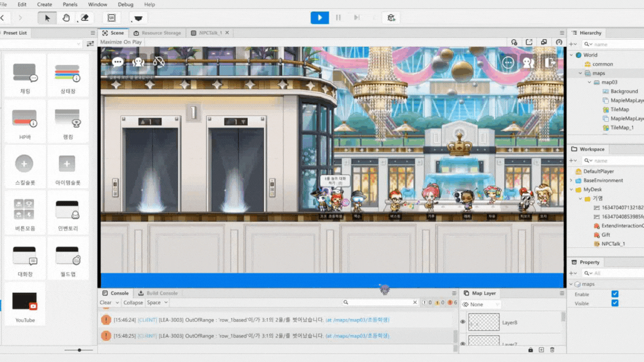Viewport: 644px width, 362px height.
Task: Add the 인벤토리 inventory preset
Action: coord(68,213)
